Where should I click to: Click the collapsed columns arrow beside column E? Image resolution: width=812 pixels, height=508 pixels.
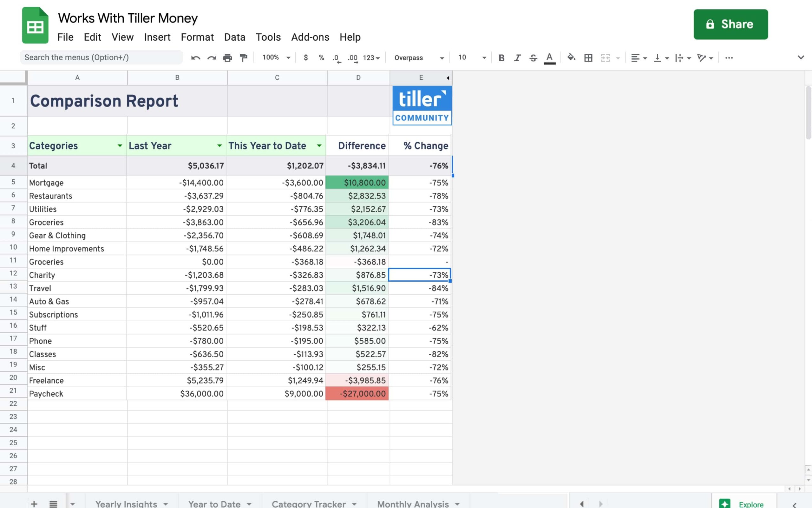(448, 78)
